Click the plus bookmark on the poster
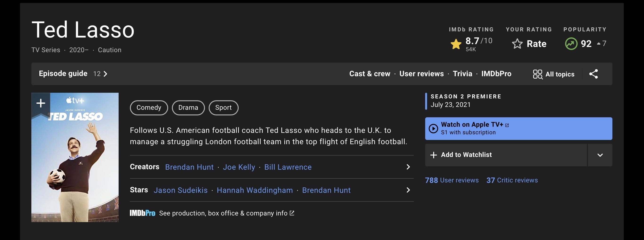The image size is (644, 240). [41, 103]
